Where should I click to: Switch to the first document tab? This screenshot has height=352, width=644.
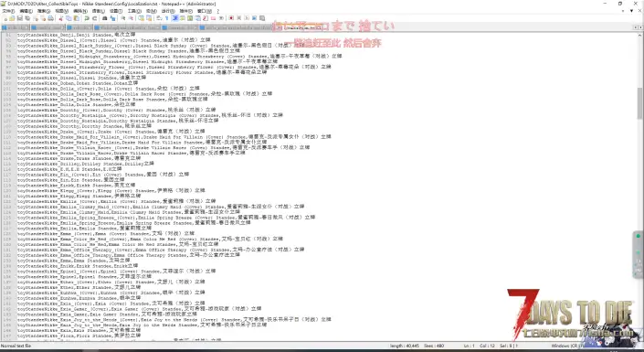16,27
